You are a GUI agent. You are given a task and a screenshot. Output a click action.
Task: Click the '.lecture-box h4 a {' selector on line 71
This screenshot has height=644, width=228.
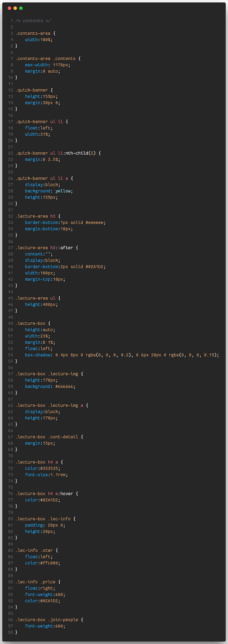point(39,462)
